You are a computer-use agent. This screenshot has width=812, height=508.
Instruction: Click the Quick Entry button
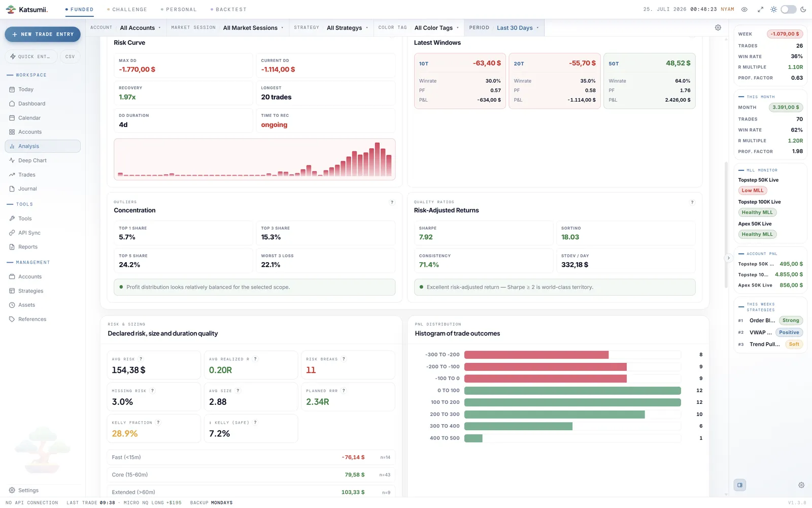pos(31,56)
